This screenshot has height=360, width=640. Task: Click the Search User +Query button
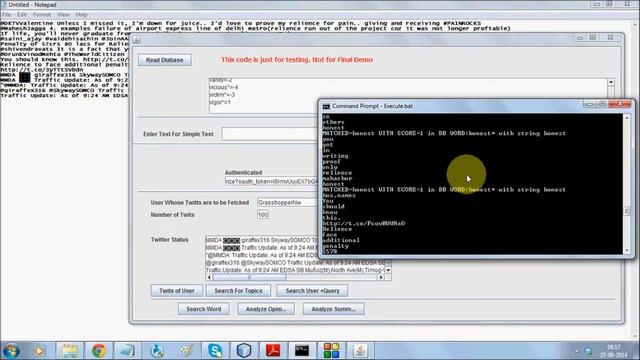click(312, 291)
